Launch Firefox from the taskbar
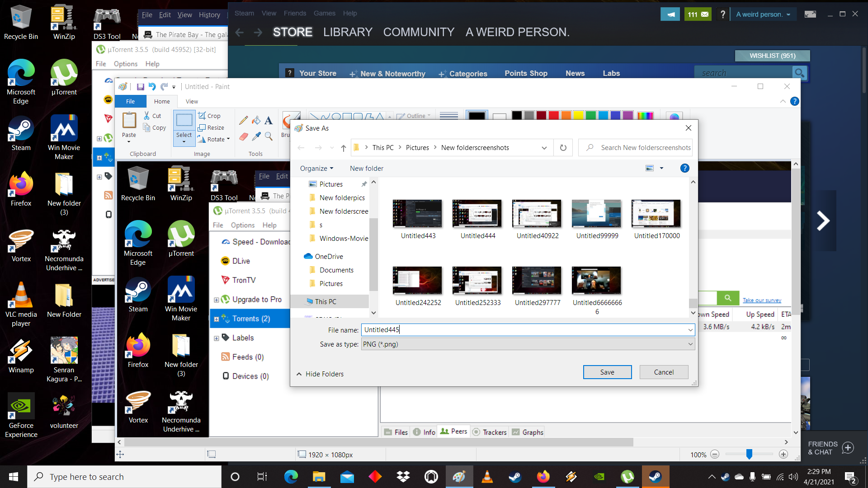868x488 pixels. (543, 476)
